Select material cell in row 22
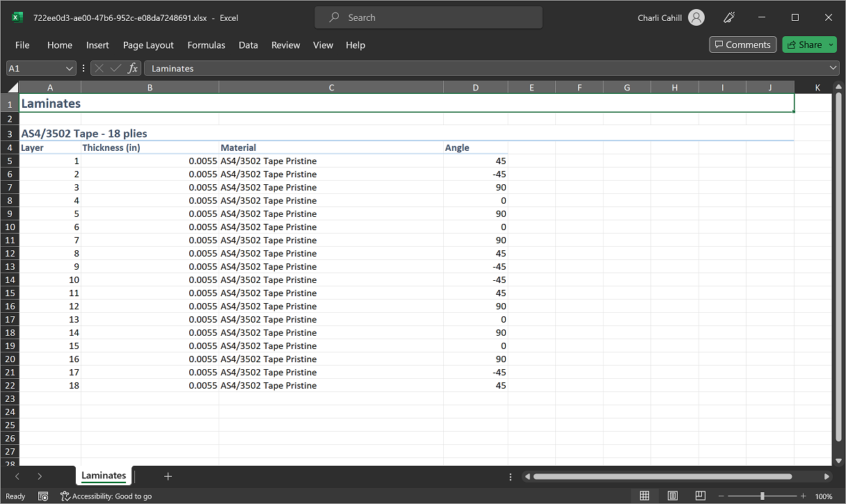Image resolution: width=846 pixels, height=504 pixels. 331,386
